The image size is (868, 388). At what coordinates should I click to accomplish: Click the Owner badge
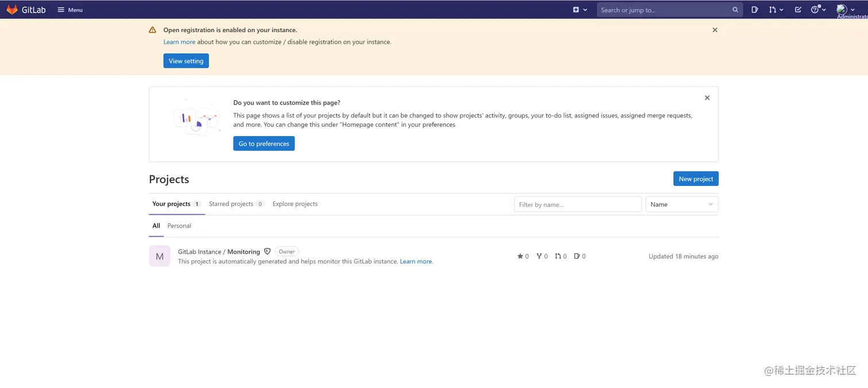coord(286,251)
